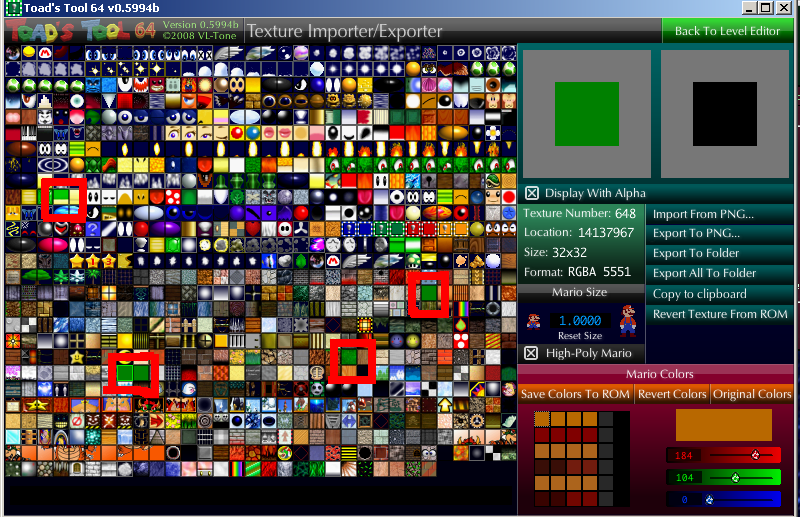Copy the texture to clipboard
800x517 pixels.
pos(699,294)
